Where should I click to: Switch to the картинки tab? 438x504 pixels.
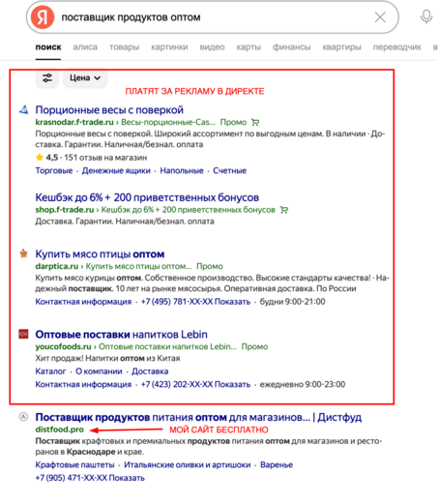pos(169,47)
